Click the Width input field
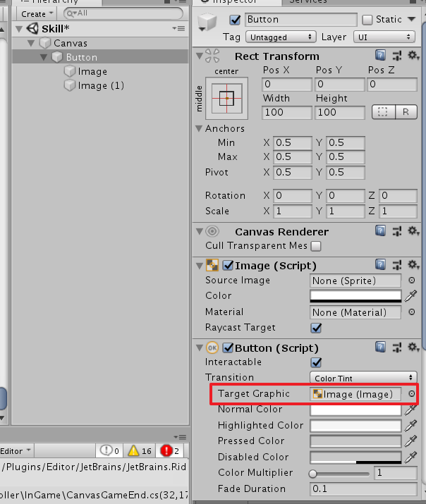Image resolution: width=426 pixels, height=504 pixels. 287,112
